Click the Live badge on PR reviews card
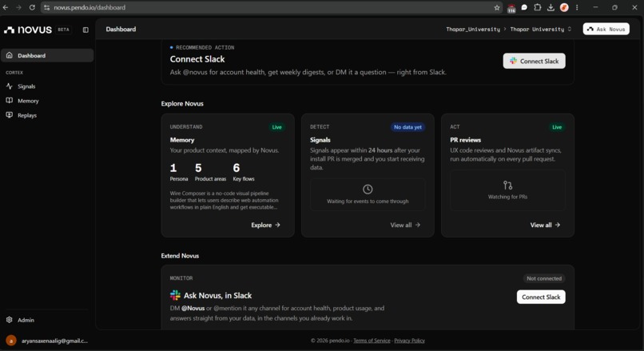 [557, 127]
